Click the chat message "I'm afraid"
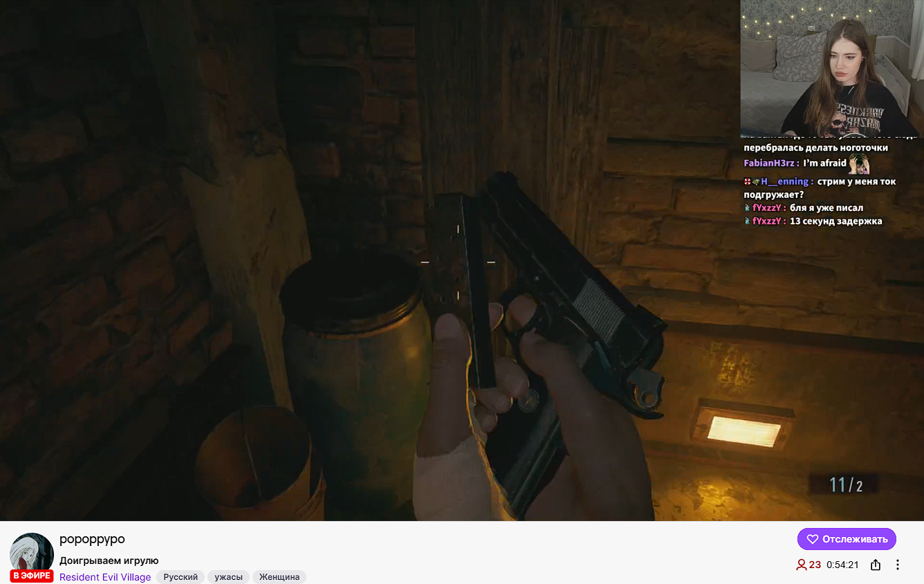 click(825, 163)
